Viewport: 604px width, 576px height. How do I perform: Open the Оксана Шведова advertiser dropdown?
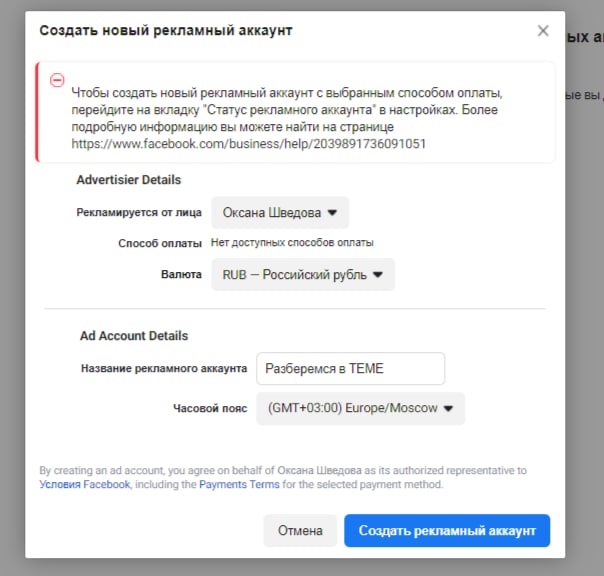pyautogui.click(x=279, y=212)
